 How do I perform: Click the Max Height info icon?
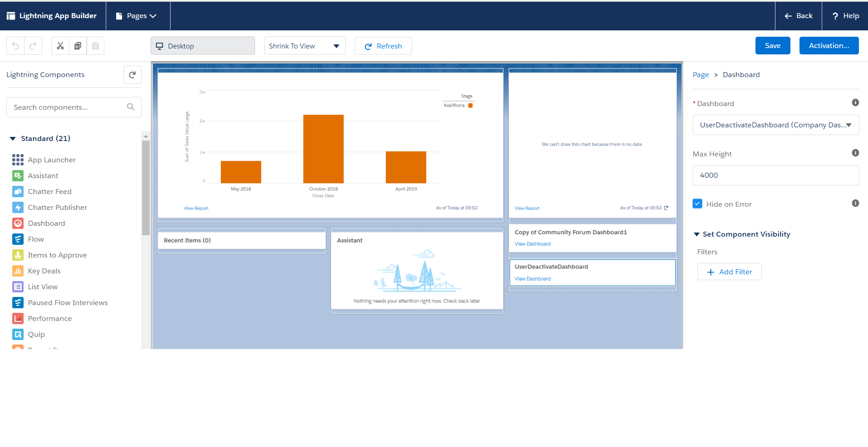click(855, 153)
